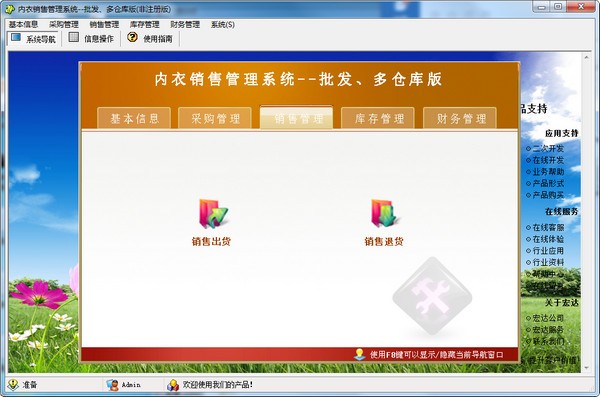This screenshot has height=397, width=600.
Task: Open the 基本信息 menu
Action: (x=23, y=25)
